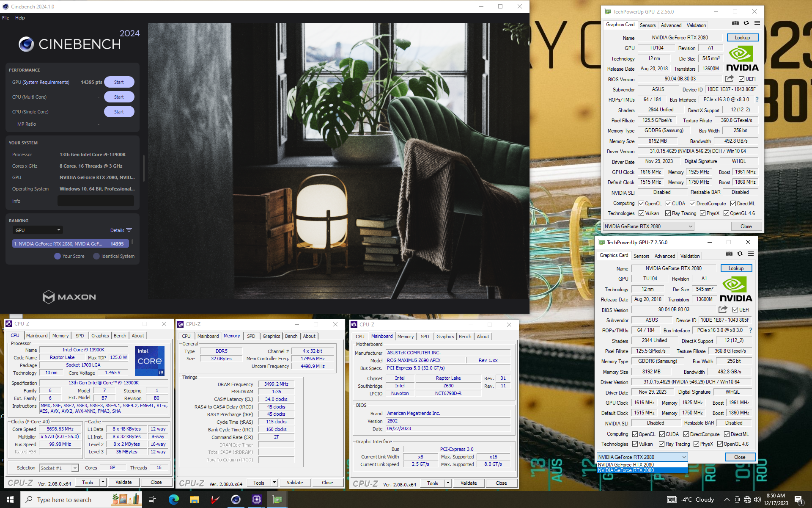The height and width of the screenshot is (508, 812).
Task: Click Close button in lower GPU-Z window
Action: pyautogui.click(x=740, y=457)
